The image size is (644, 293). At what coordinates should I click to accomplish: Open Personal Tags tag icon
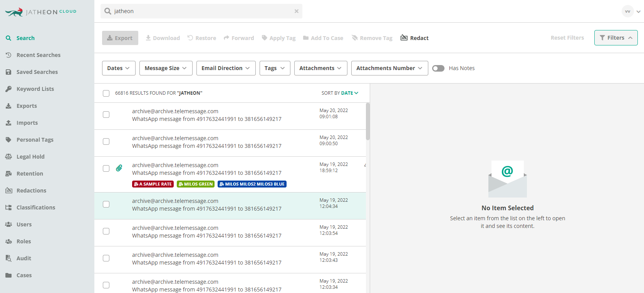pyautogui.click(x=8, y=140)
